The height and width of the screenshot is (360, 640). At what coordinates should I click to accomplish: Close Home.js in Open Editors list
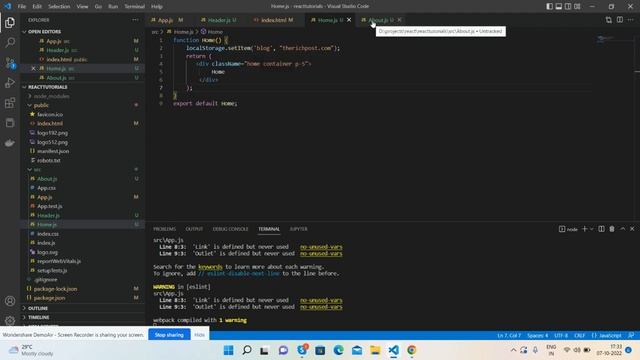(x=33, y=68)
